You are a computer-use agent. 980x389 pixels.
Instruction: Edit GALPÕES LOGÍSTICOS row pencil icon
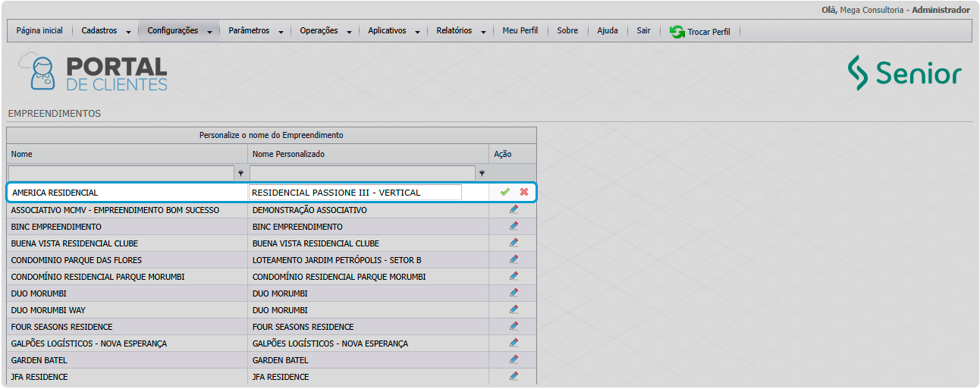pos(514,343)
